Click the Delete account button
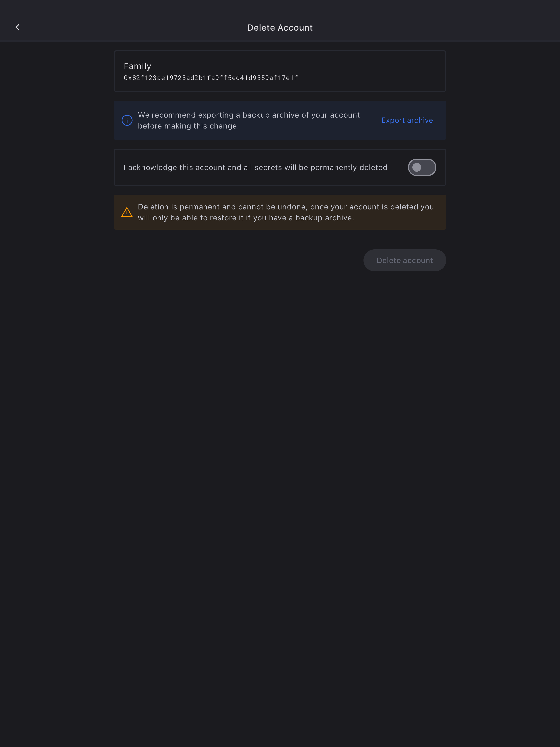Viewport: 560px width, 747px height. (405, 260)
